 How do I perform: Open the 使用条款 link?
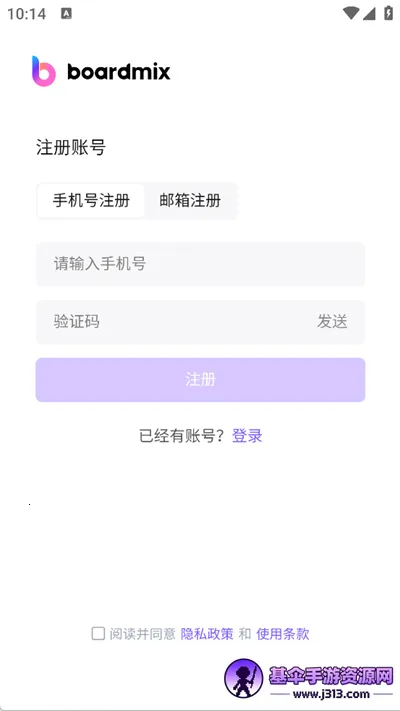pyautogui.click(x=283, y=633)
